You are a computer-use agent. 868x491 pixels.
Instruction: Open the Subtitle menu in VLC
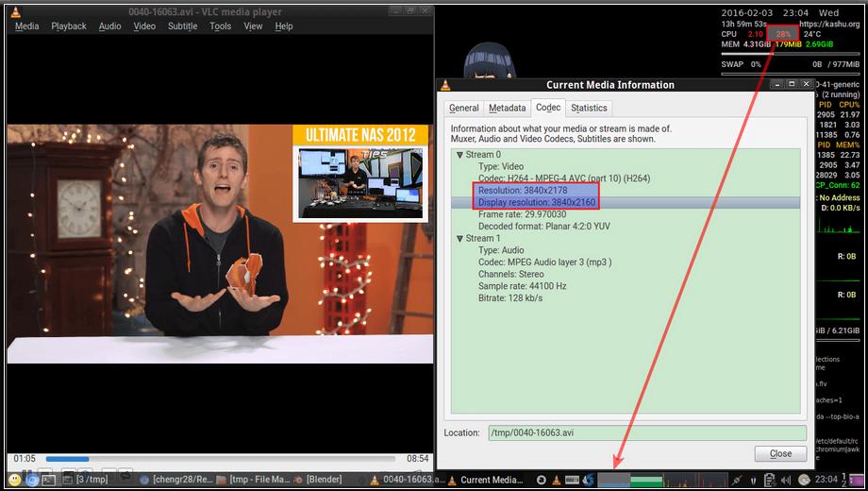tap(182, 26)
